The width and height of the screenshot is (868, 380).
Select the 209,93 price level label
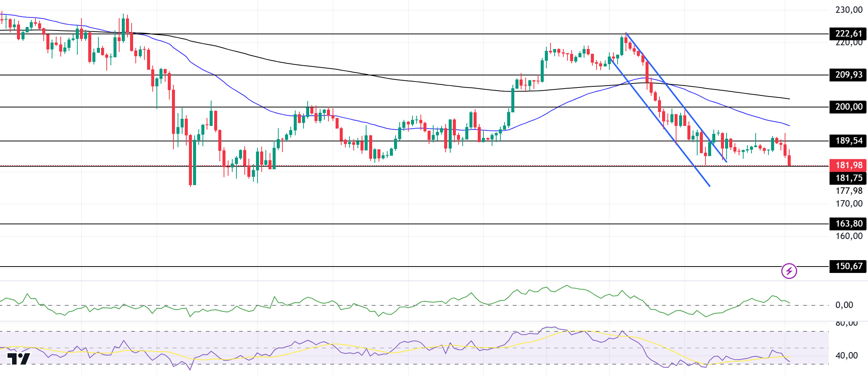[x=848, y=75]
